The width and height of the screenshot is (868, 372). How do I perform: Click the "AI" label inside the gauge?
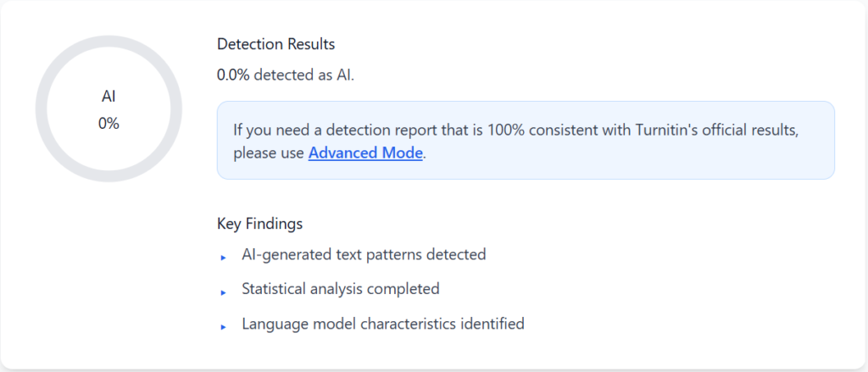(108, 97)
